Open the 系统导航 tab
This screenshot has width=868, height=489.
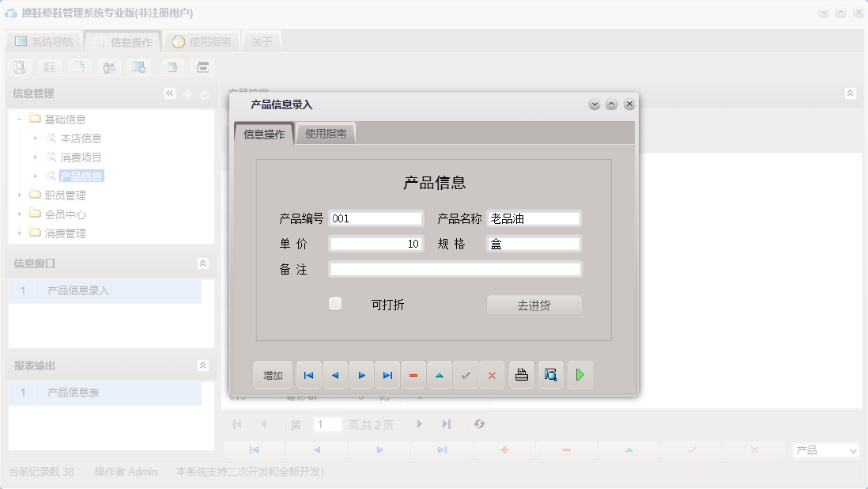coord(43,40)
